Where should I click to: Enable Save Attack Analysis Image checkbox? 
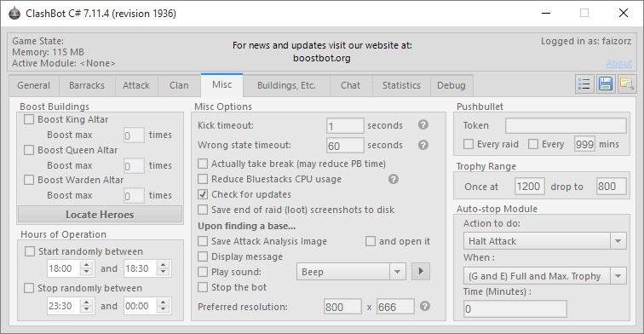[x=203, y=241]
